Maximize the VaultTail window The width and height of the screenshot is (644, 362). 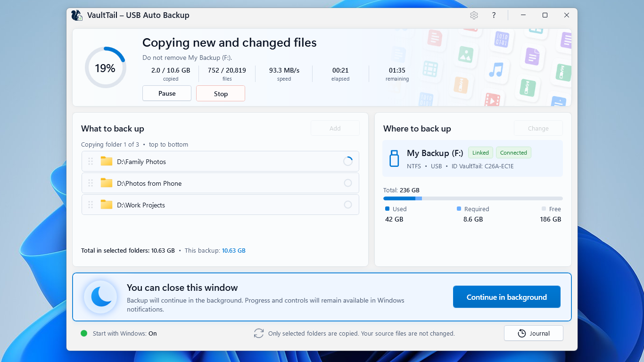pyautogui.click(x=545, y=15)
